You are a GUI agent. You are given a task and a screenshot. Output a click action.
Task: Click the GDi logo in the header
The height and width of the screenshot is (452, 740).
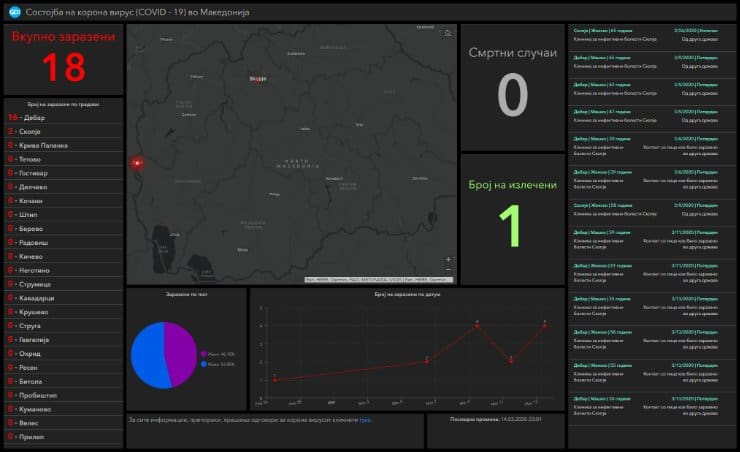14,11
